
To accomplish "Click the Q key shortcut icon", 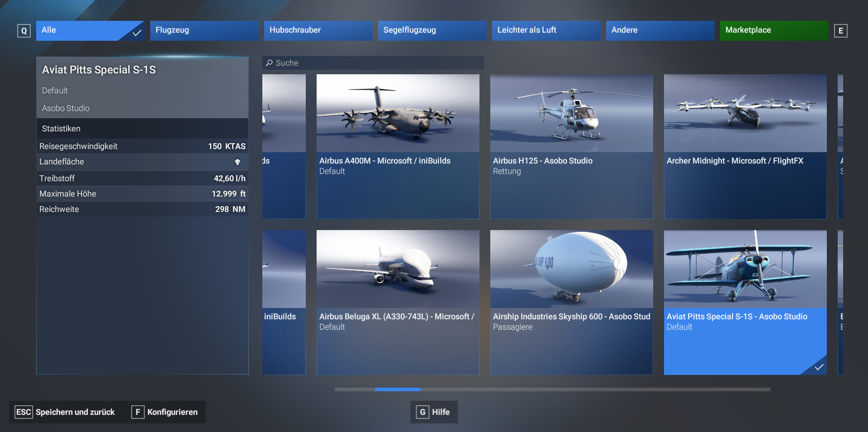I will click(x=24, y=31).
